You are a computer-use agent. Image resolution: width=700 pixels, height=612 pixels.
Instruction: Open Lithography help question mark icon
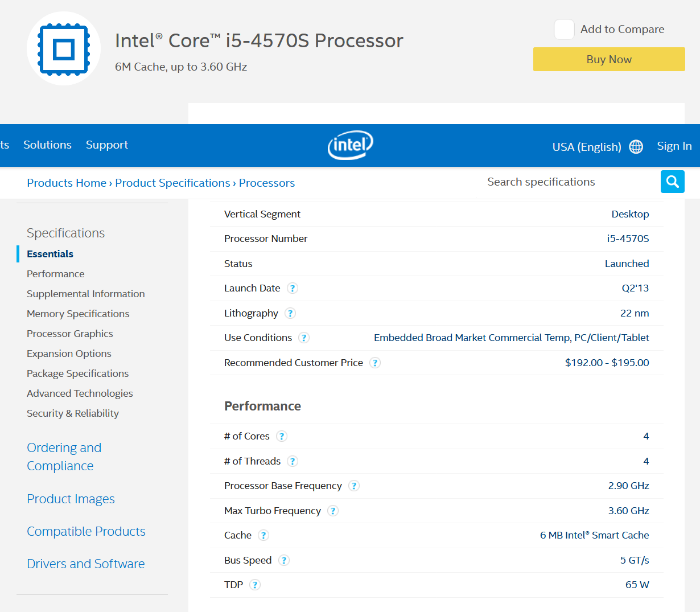coord(290,313)
